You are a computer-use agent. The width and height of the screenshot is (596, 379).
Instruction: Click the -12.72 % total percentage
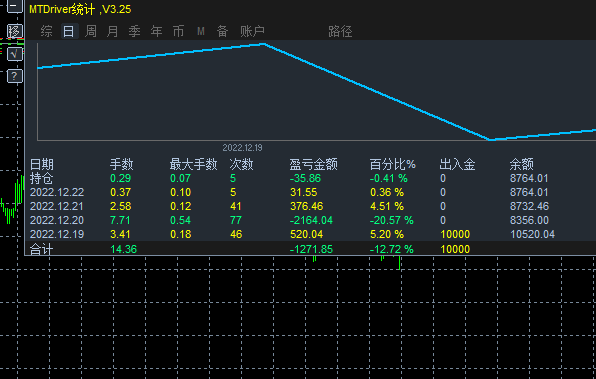click(x=392, y=249)
